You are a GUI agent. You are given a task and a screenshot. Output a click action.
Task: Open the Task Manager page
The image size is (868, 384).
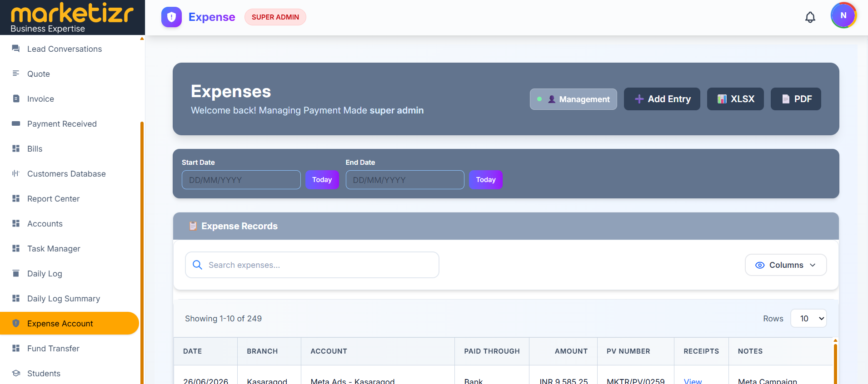click(54, 249)
